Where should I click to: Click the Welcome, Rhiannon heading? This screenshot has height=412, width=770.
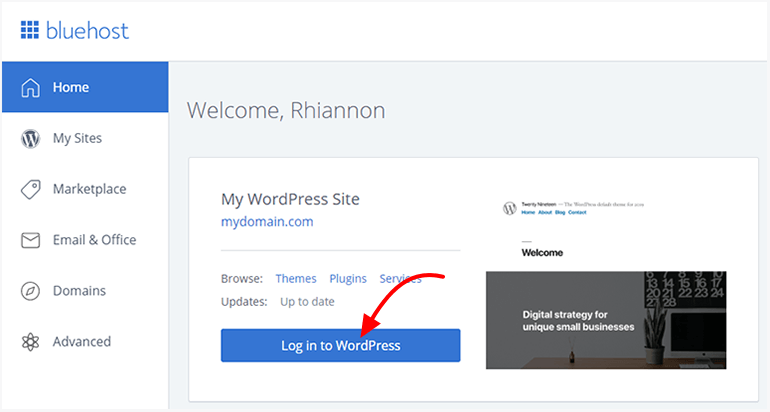(x=286, y=110)
